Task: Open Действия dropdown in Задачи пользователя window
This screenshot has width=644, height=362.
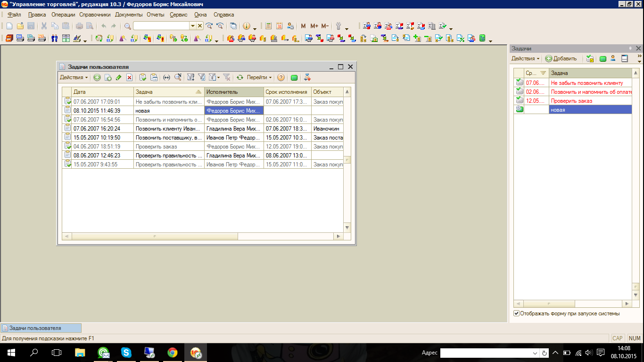Action: click(x=74, y=77)
